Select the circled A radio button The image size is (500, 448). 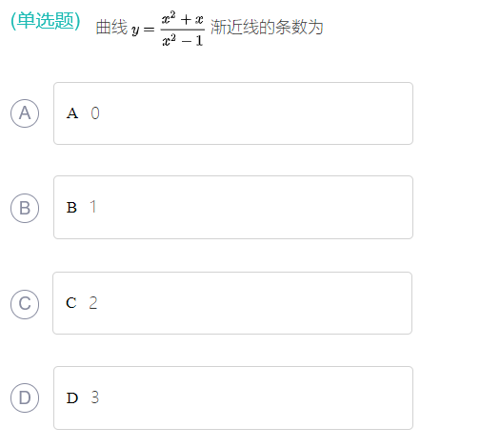(x=25, y=113)
